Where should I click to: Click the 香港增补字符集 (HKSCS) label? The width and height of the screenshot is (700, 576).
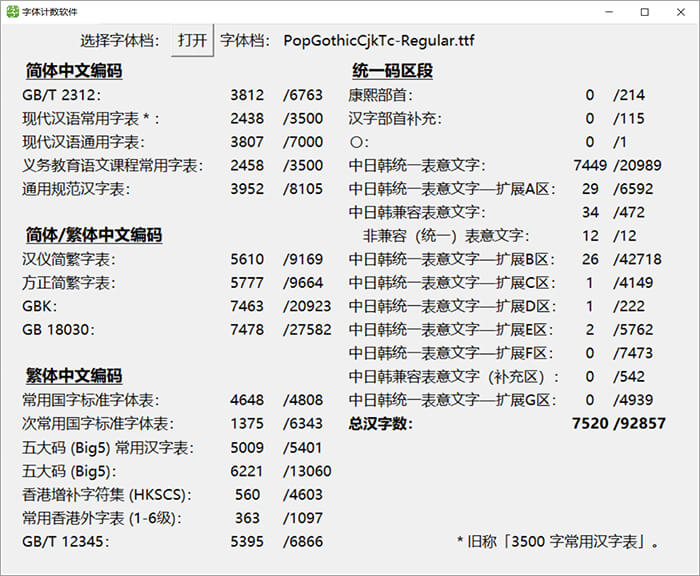[107, 495]
